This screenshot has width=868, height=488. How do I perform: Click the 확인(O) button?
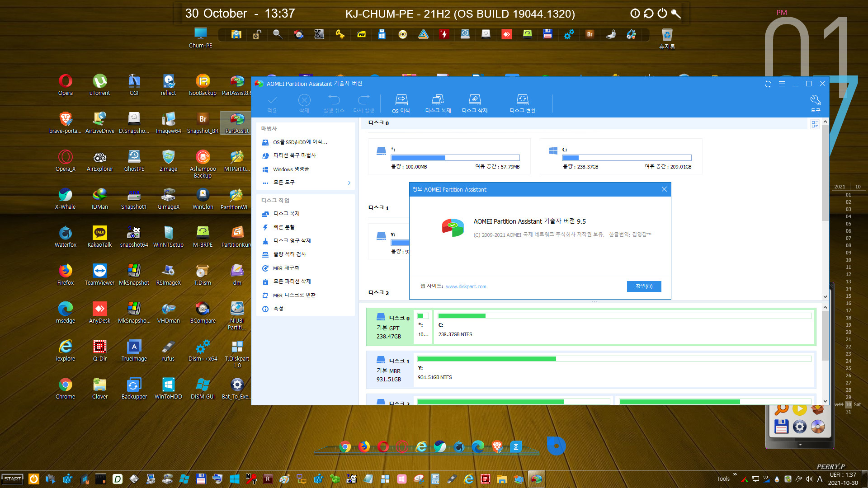(644, 286)
